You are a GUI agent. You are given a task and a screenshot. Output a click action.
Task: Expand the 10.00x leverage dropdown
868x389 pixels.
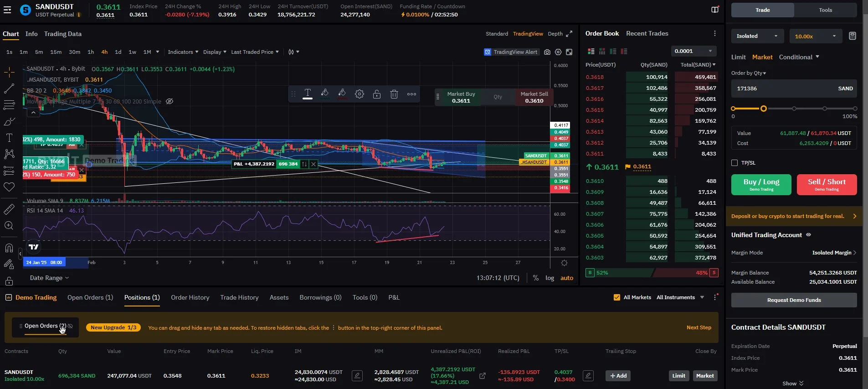[815, 36]
